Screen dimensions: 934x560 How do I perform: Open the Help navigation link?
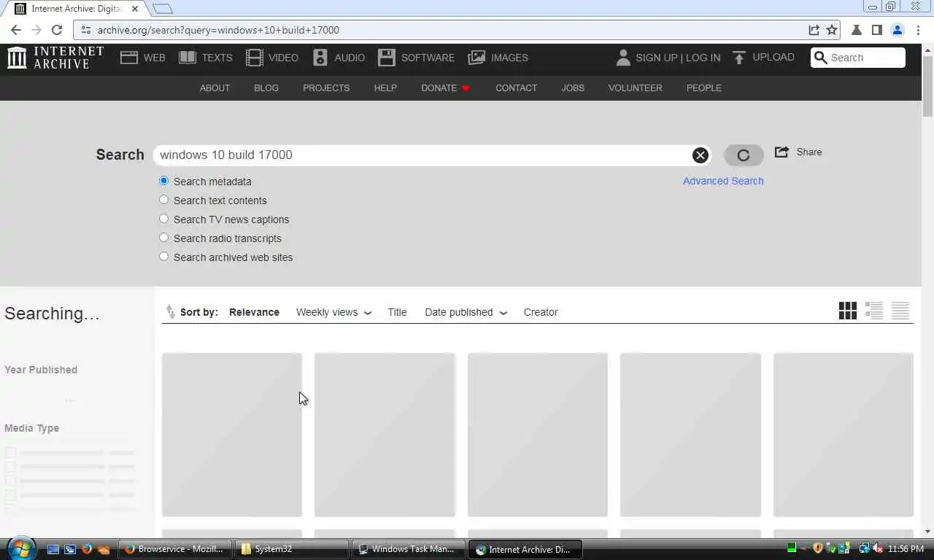coord(385,87)
